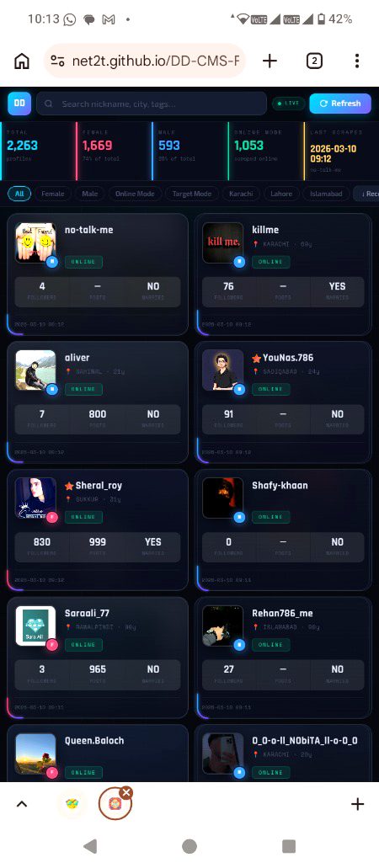Open the tab switcher showing 2
The height and width of the screenshot is (868, 379).
[314, 61]
